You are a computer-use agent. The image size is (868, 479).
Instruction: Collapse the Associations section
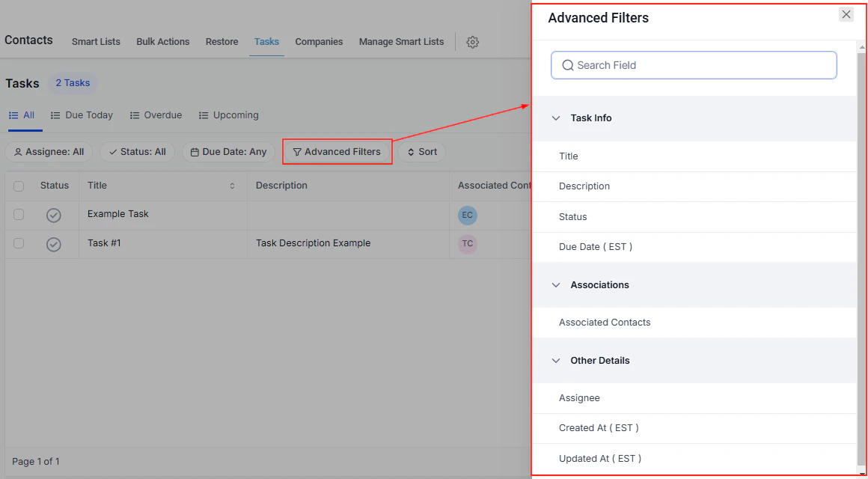(x=556, y=285)
